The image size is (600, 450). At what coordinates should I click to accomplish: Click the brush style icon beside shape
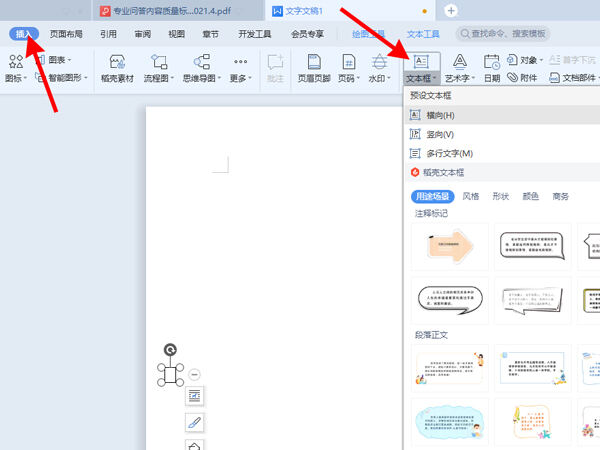195,422
